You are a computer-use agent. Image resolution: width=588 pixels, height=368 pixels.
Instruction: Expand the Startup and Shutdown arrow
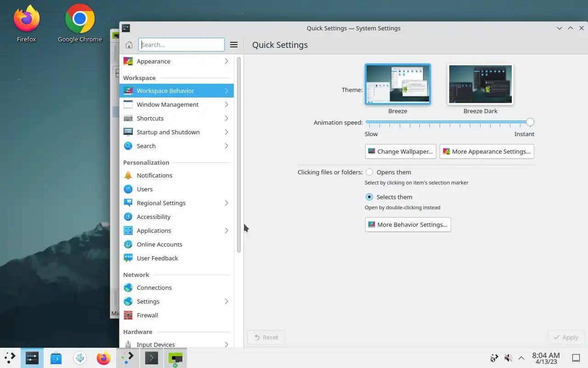click(226, 132)
